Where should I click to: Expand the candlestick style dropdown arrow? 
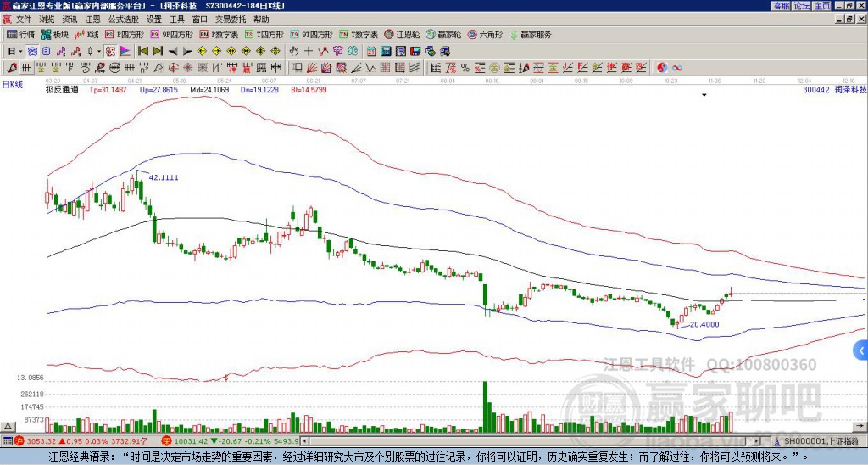[99, 52]
